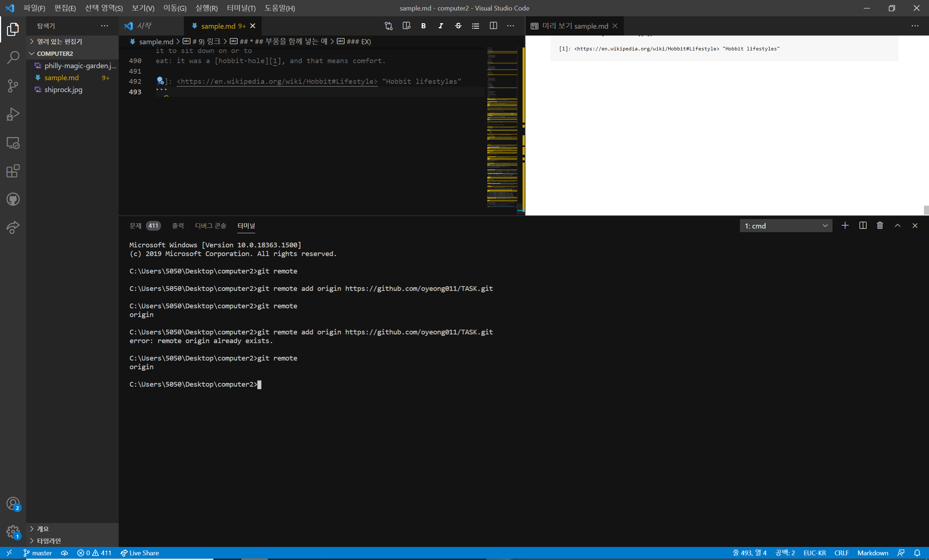Open Extensions view

point(13,171)
